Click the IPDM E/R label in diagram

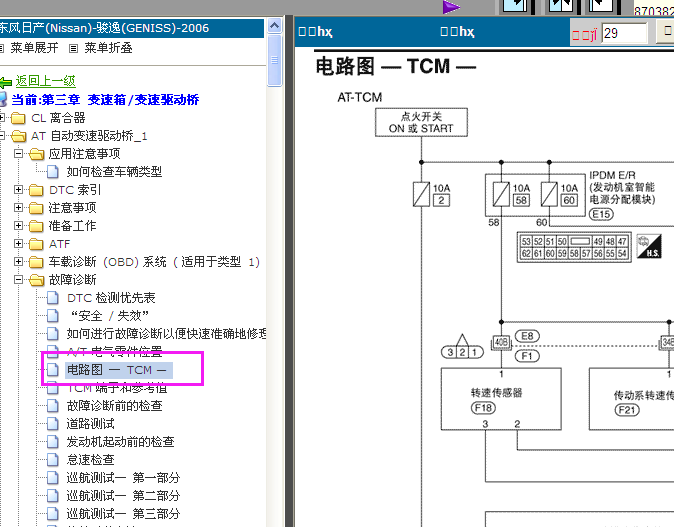point(612,175)
